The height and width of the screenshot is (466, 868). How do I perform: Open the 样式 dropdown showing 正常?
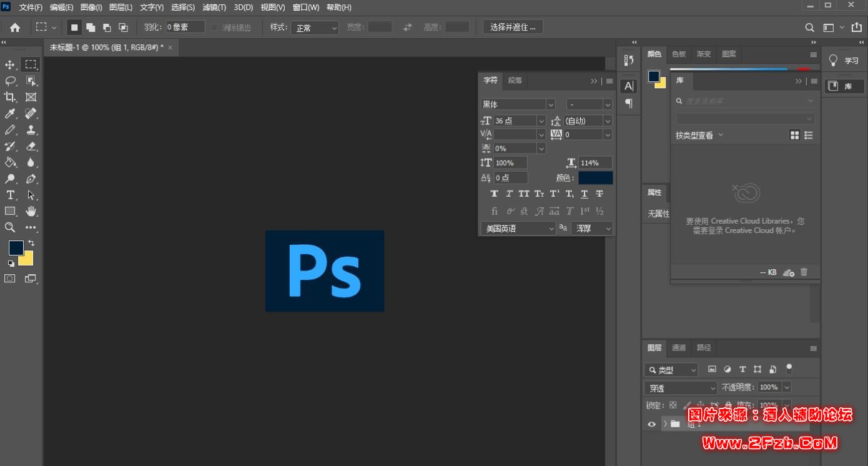(x=315, y=27)
